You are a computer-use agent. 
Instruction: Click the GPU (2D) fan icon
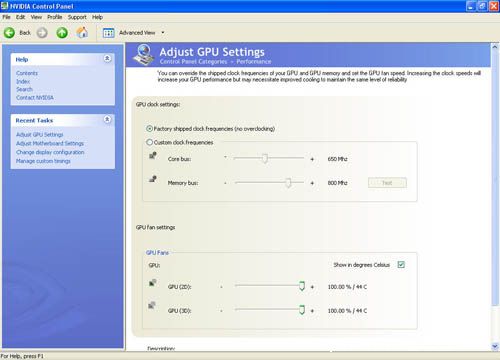(x=152, y=283)
